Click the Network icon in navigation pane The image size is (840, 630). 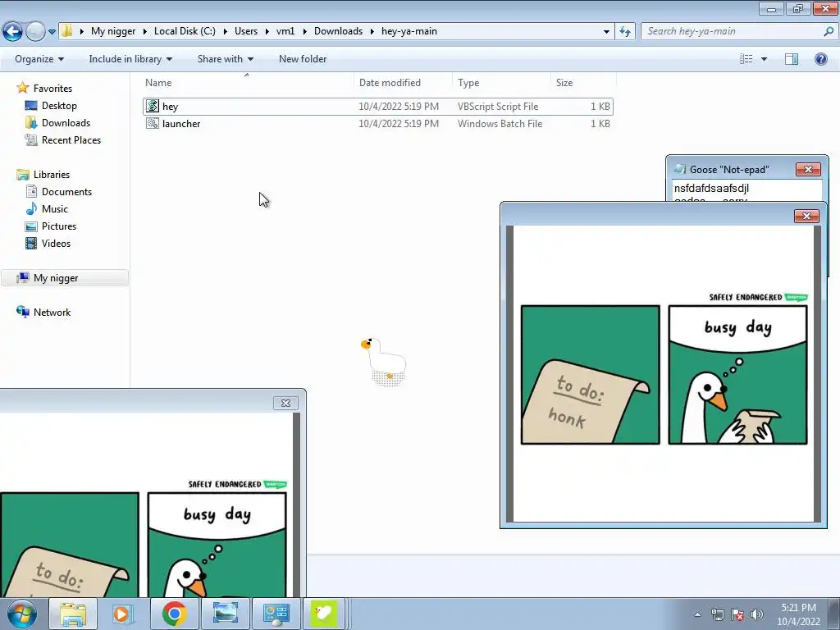[22, 311]
